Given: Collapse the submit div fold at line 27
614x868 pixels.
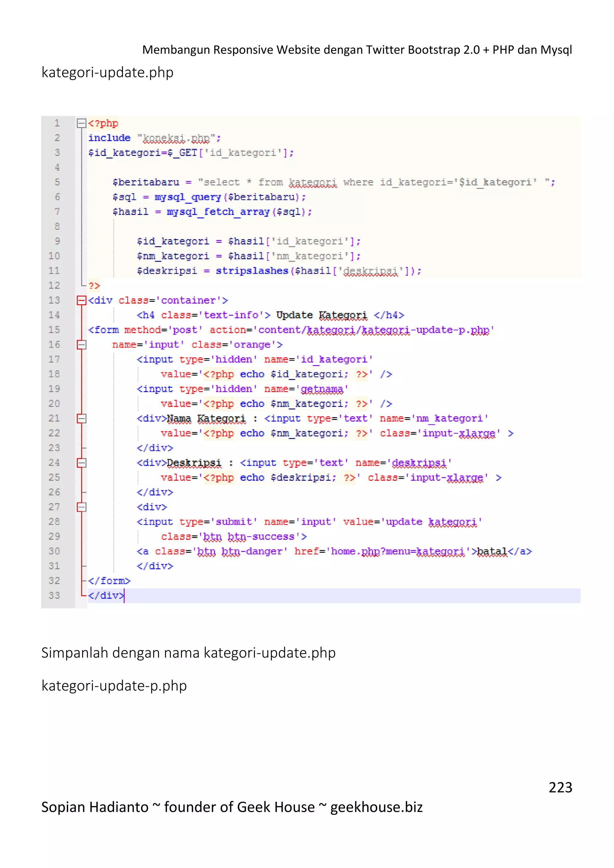Looking at the screenshot, I should [x=81, y=507].
